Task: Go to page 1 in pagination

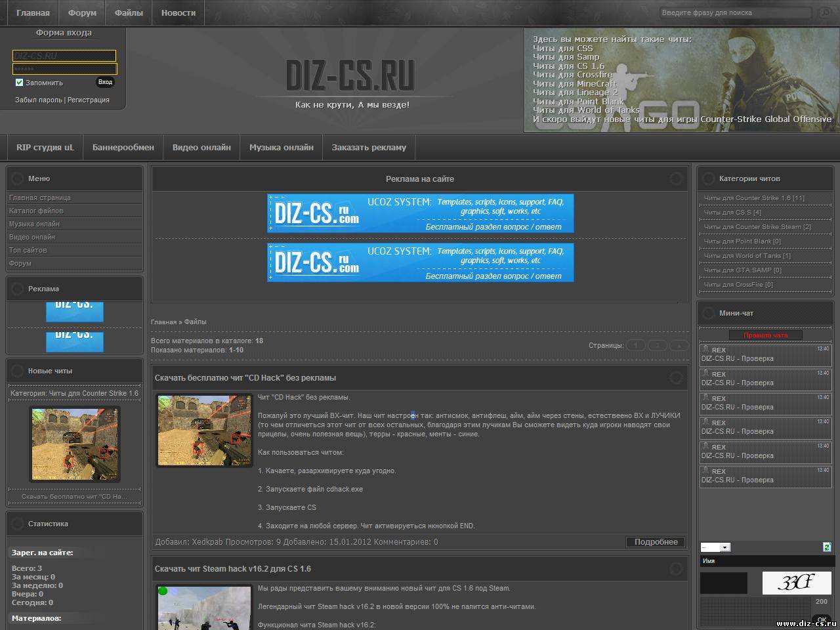Action: [x=635, y=345]
